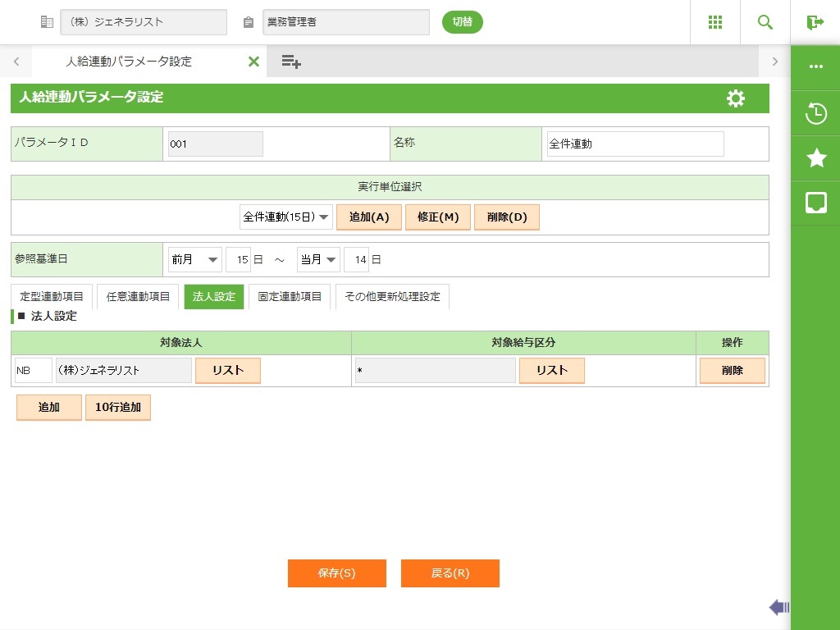Open the 前月 start month dropdown
The image size is (840, 630).
(195, 259)
